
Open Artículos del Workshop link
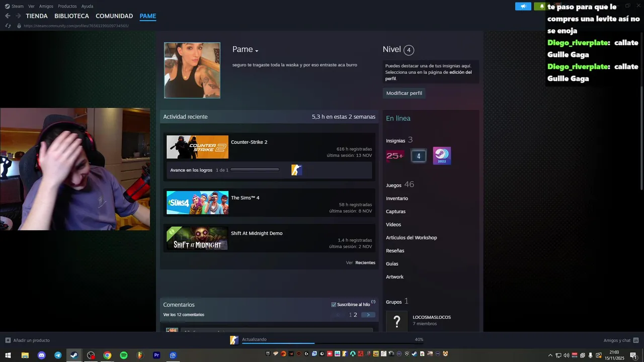412,238
